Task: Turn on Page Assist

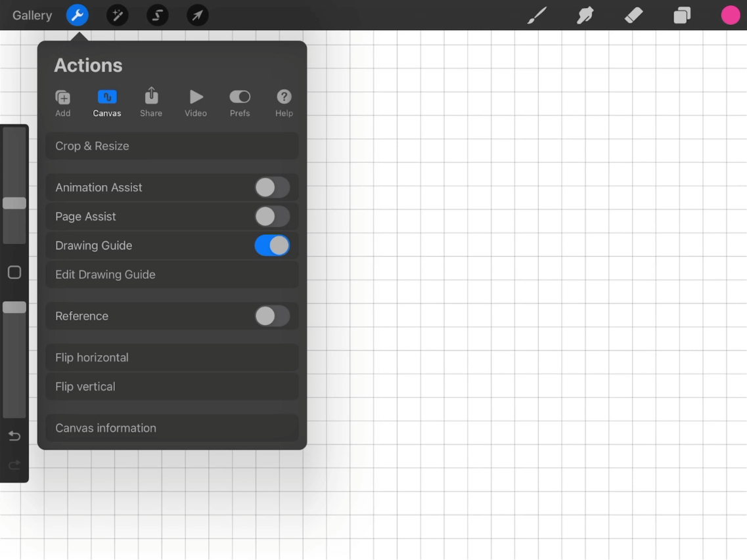Action: pyautogui.click(x=272, y=216)
